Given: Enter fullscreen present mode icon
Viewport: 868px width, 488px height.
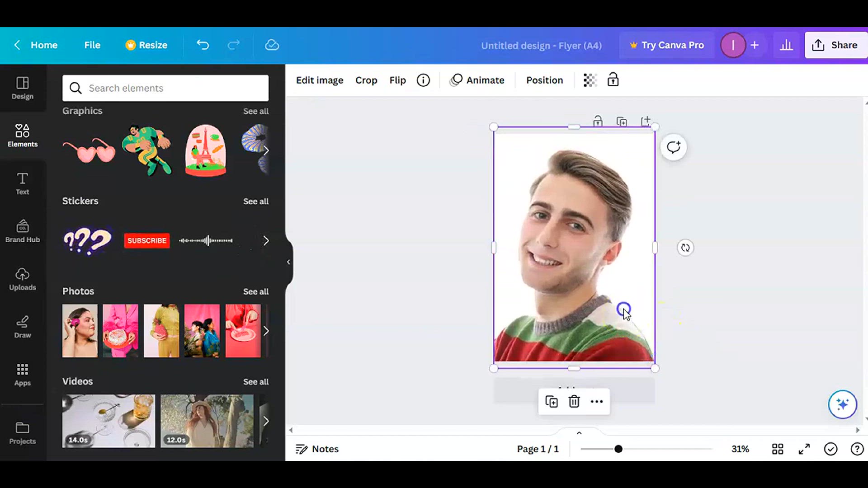Looking at the screenshot, I should [804, 449].
